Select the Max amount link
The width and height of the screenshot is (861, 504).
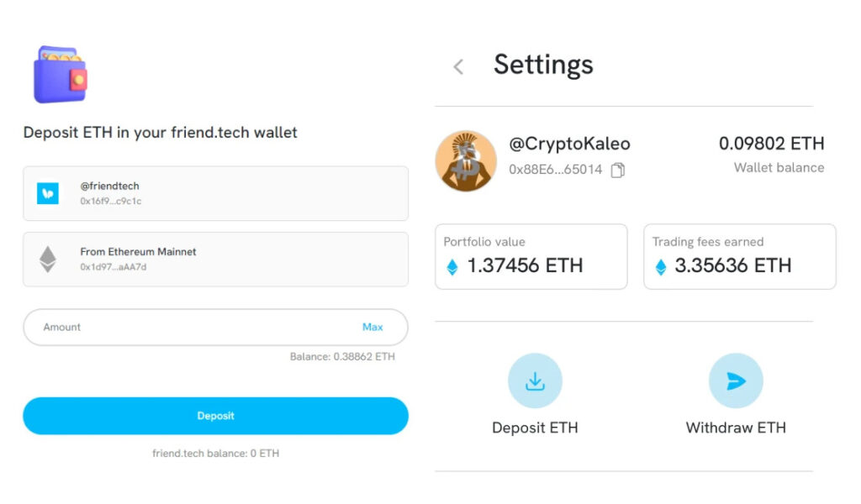tap(372, 328)
